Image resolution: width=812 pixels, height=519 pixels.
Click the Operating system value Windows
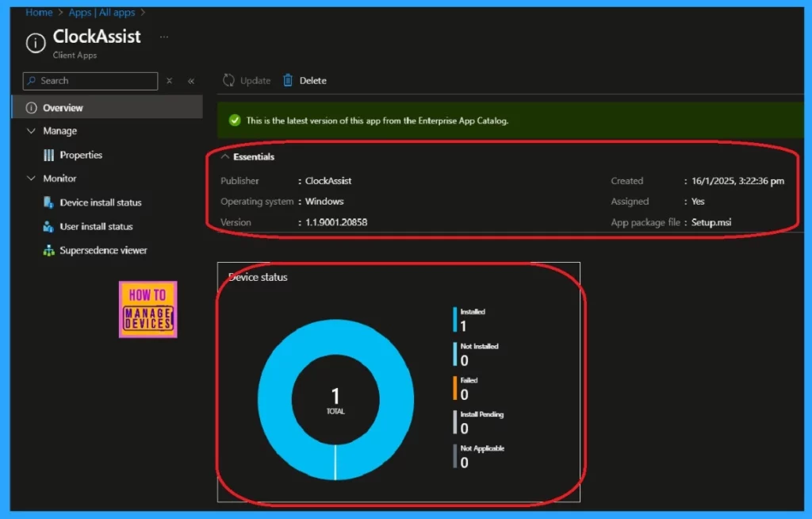(x=324, y=201)
